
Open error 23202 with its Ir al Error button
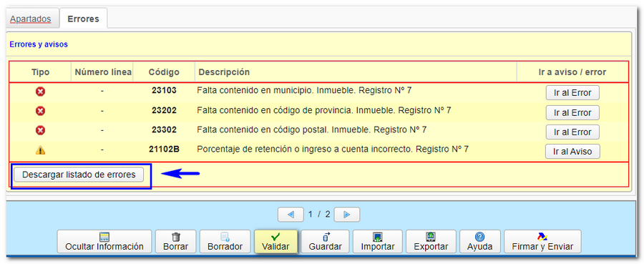click(x=572, y=112)
